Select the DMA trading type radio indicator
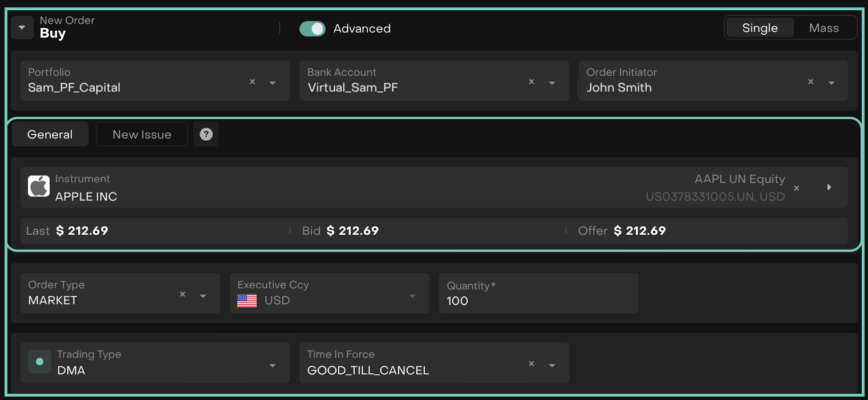 tap(39, 362)
